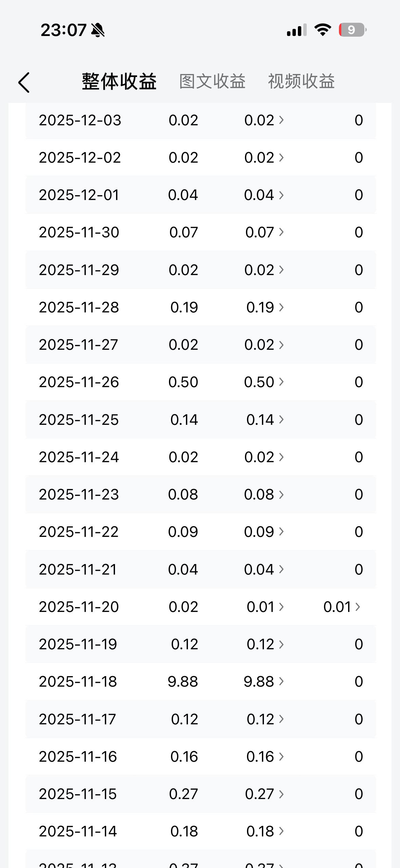
Task: Tap the battery indicator icon
Action: point(353,30)
